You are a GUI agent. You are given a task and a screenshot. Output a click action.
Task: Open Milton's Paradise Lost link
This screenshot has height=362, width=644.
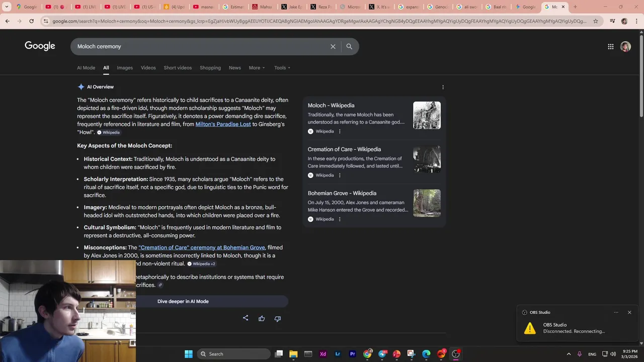click(223, 124)
